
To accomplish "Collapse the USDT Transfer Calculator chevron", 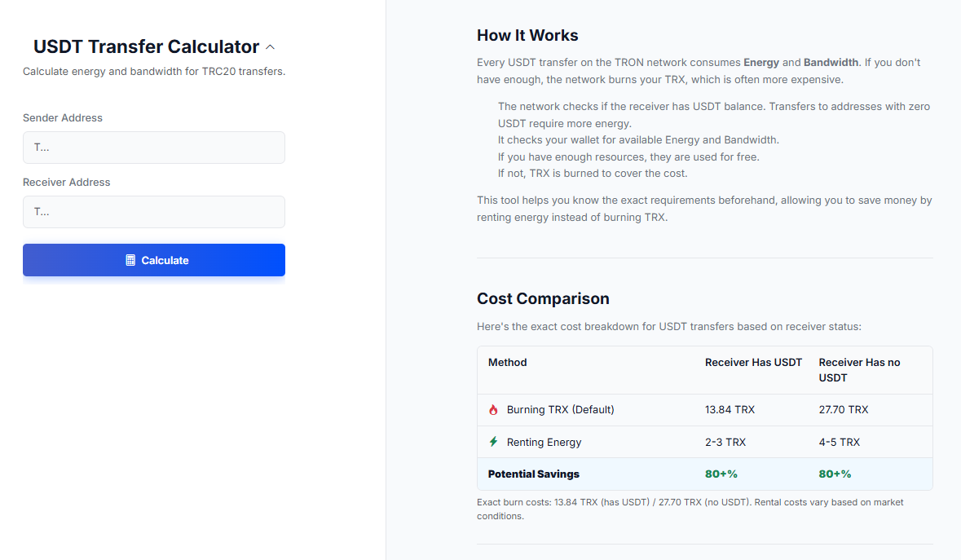I will click(x=271, y=48).
